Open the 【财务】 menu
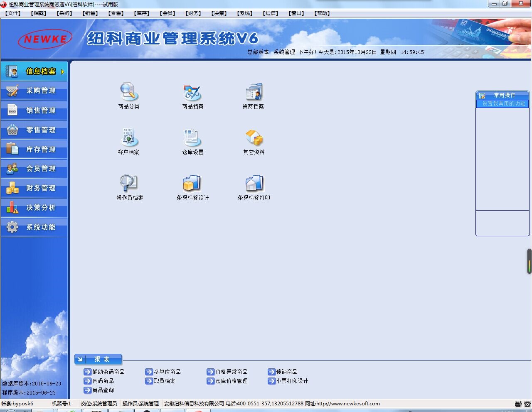The image size is (532, 412). coord(193,13)
